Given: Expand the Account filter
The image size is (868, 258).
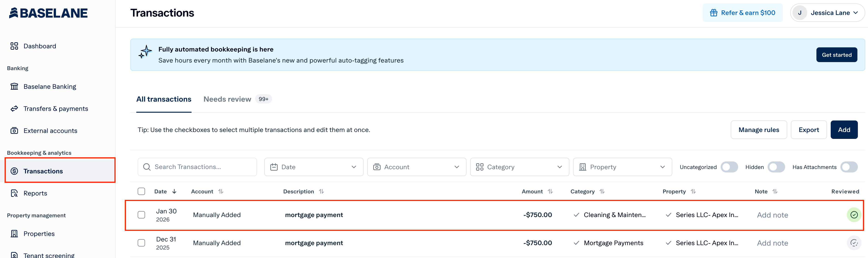Looking at the screenshot, I should (417, 166).
